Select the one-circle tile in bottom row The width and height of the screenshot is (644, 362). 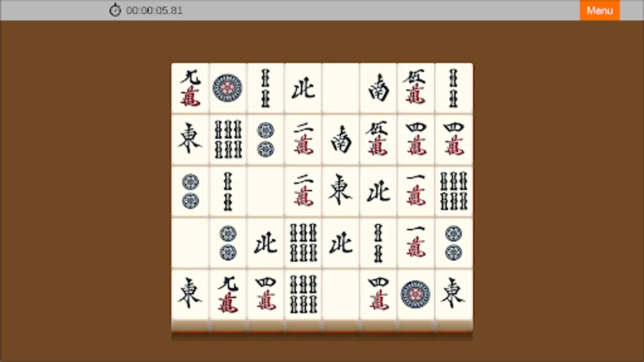point(415,294)
